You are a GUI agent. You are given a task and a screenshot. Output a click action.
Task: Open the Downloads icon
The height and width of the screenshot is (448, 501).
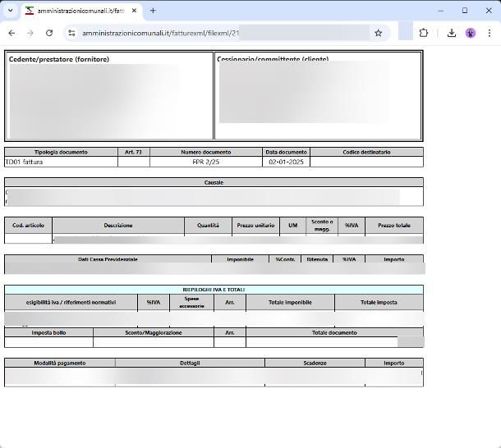coord(452,33)
